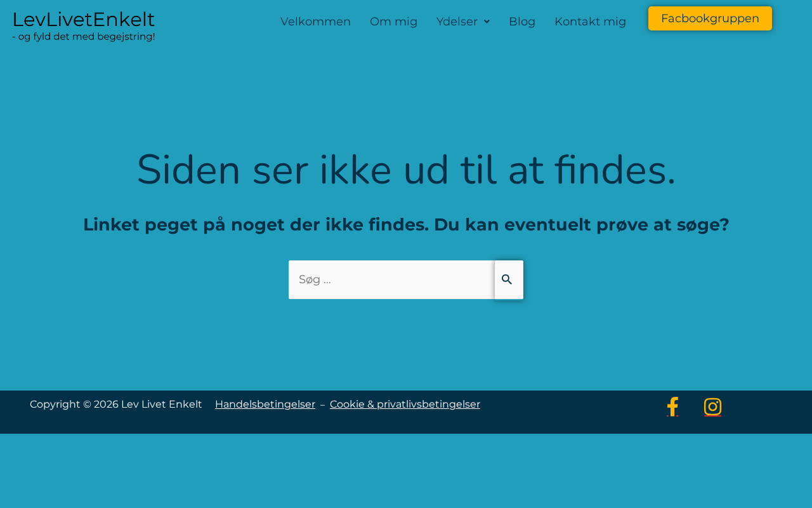812x508 pixels.
Task: Open the Om mig page
Action: [393, 22]
